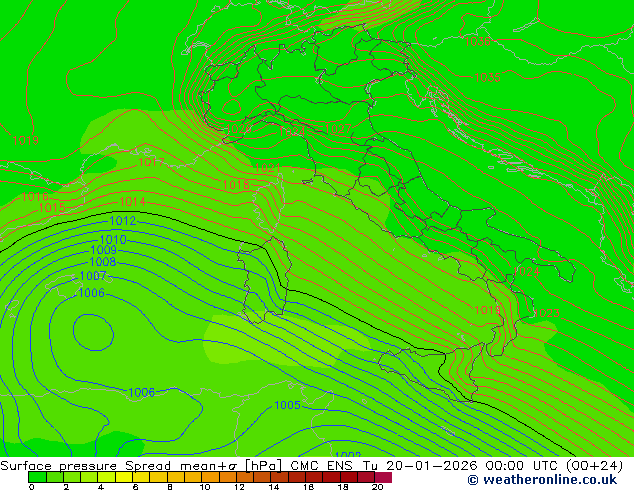The height and width of the screenshot is (490, 634).
Task: Click the 'CMC ENS' model label
Action: pyautogui.click(x=321, y=466)
